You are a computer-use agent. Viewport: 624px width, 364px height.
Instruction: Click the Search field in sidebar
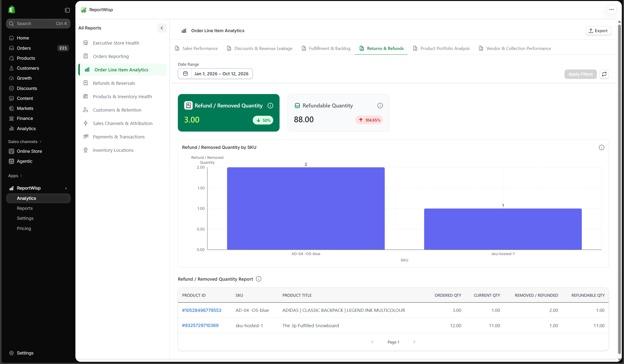[38, 23]
